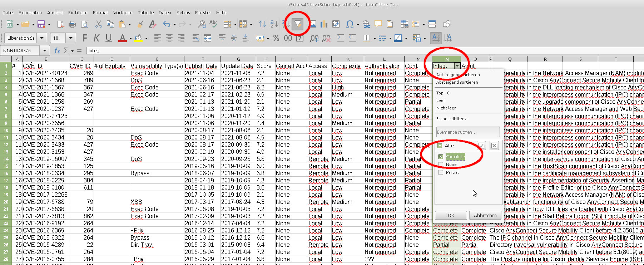Image resolution: width=644 pixels, height=265 pixels.
Task: Click the Open folder icon
Action: pyautogui.click(x=25, y=24)
